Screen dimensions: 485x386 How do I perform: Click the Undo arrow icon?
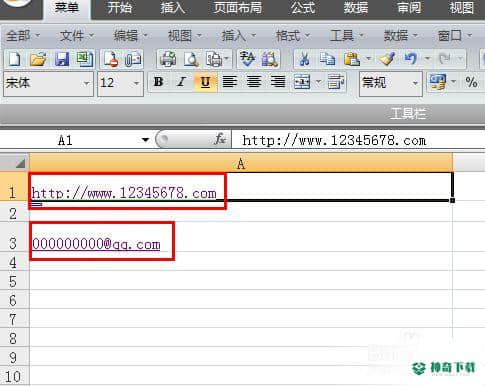(411, 60)
